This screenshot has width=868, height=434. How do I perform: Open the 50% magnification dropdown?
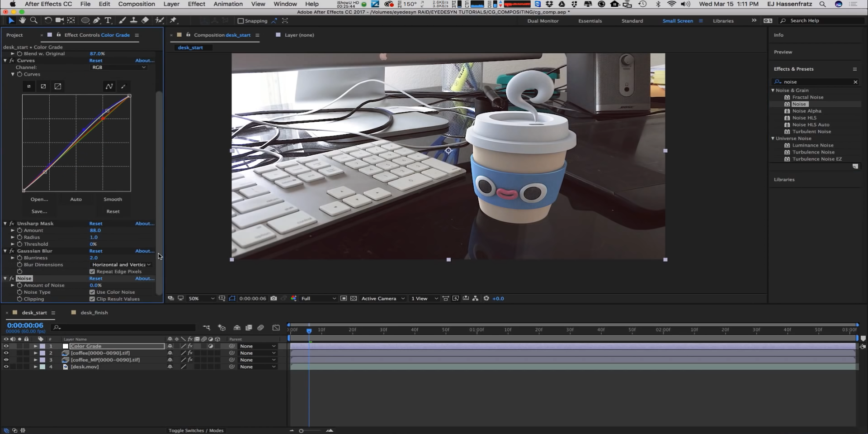(201, 299)
